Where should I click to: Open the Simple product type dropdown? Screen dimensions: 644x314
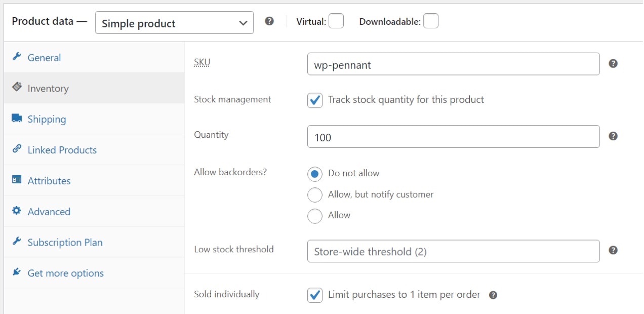(x=174, y=23)
